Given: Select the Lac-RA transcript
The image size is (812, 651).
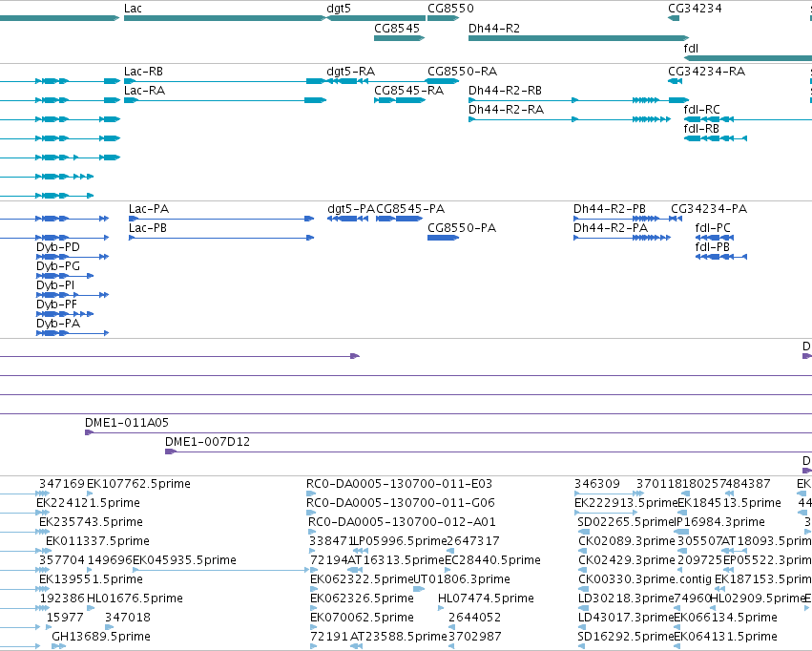Looking at the screenshot, I should click(x=225, y=100).
